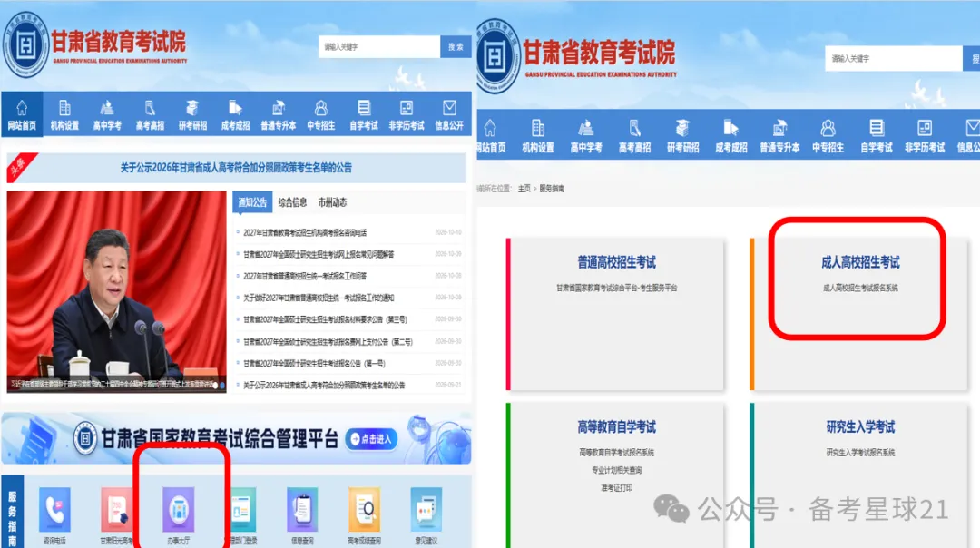Open 成人高校招生考试报名系统 link
Image resolution: width=980 pixels, height=548 pixels.
(x=860, y=288)
